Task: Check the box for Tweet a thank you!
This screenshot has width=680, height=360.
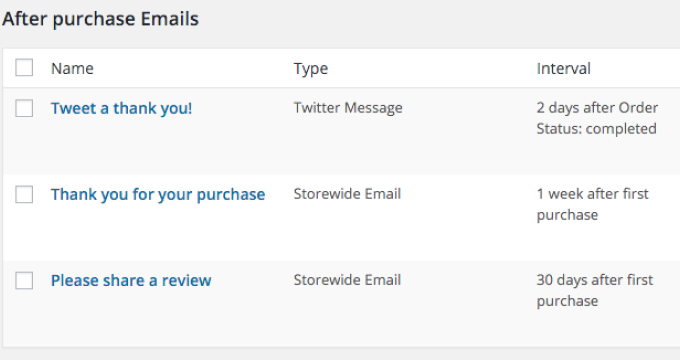Action: coord(24,108)
